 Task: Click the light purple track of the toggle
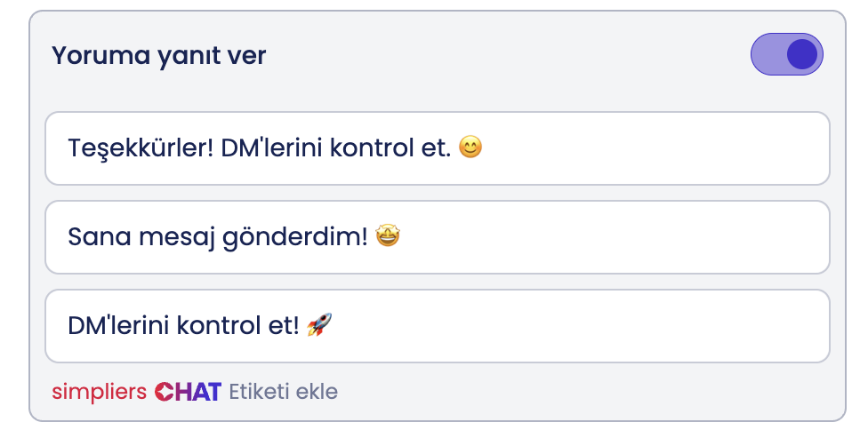tap(767, 55)
